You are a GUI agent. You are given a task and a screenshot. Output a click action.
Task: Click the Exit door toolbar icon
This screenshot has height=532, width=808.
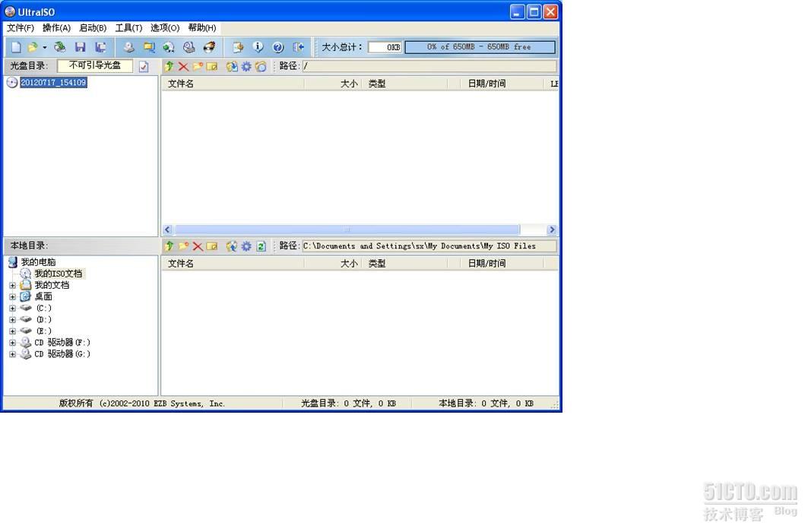(x=299, y=47)
